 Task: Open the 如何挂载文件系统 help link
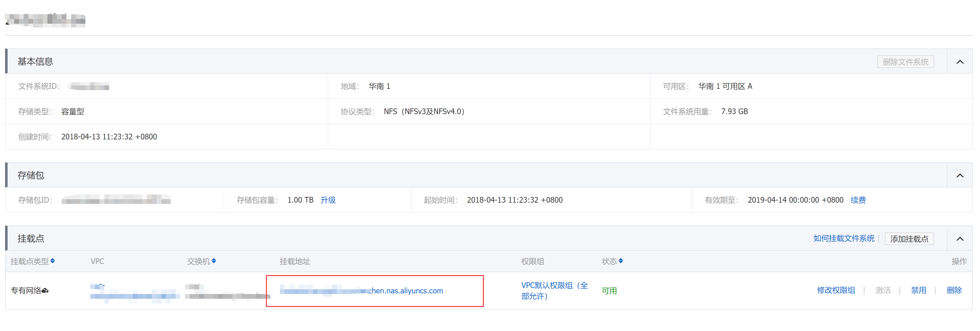[x=843, y=239]
